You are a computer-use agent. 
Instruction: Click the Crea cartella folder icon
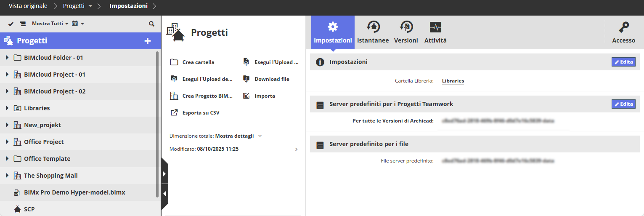[x=174, y=62]
